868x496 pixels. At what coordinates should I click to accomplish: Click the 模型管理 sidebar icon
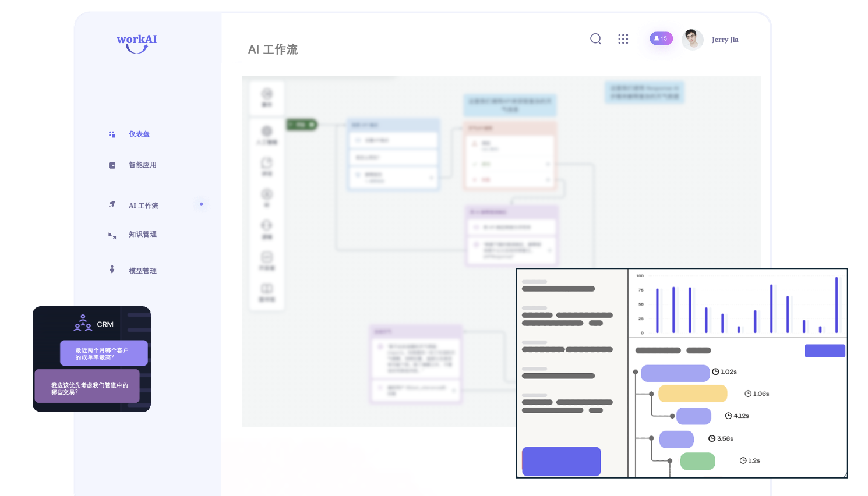pos(112,270)
